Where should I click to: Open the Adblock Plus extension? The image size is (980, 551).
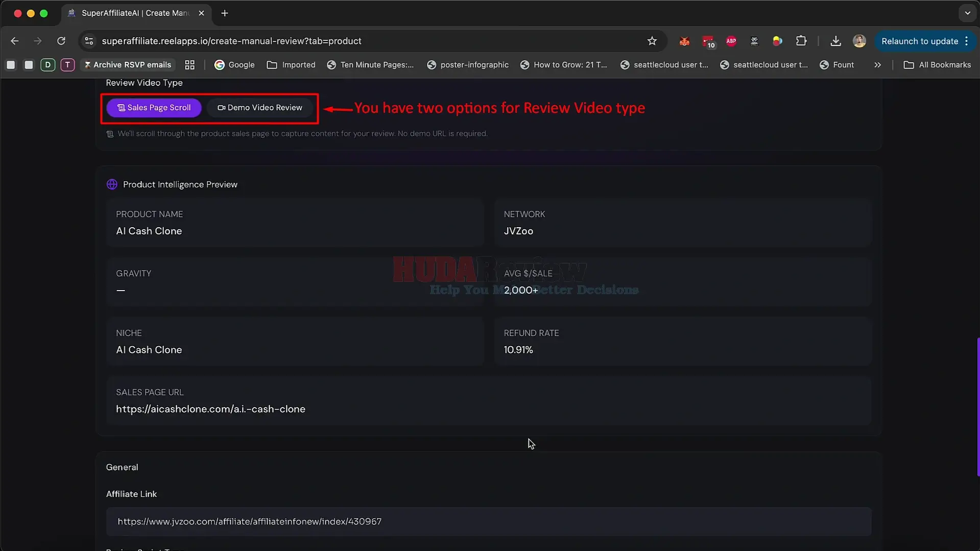click(x=731, y=41)
